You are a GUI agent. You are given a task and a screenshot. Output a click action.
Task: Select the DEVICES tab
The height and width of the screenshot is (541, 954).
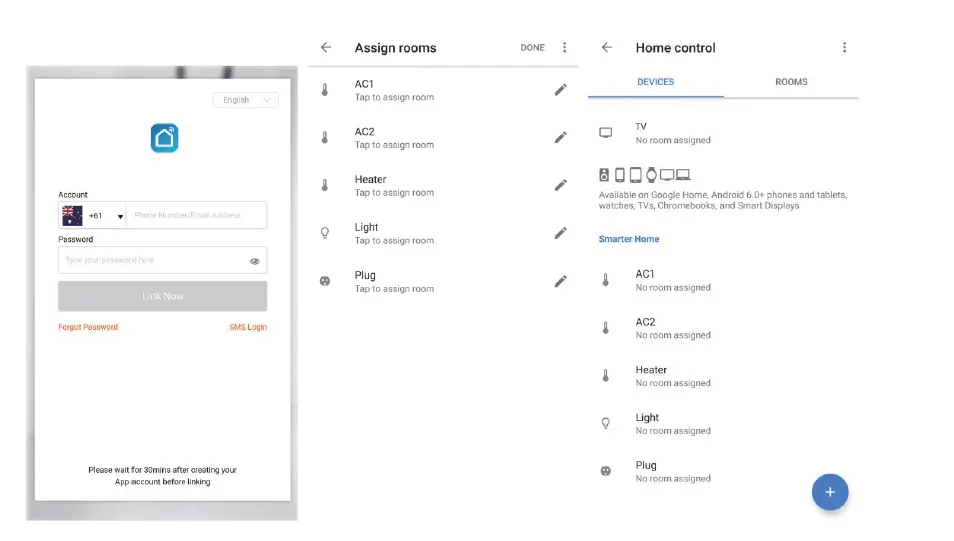click(x=656, y=82)
